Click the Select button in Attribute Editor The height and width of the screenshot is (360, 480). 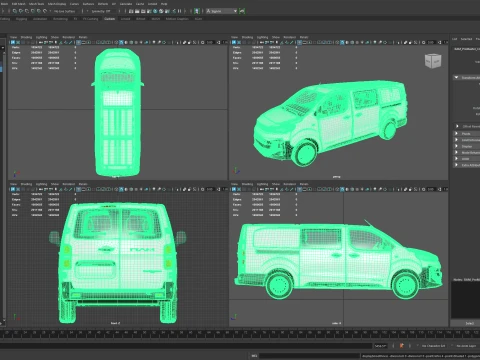tap(470, 323)
